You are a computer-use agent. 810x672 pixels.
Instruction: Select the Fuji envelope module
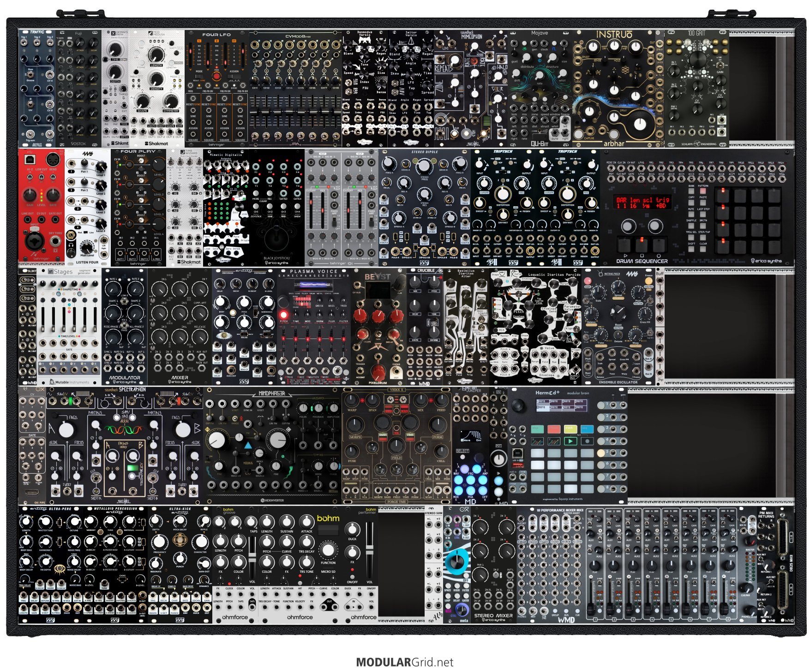tap(78, 89)
